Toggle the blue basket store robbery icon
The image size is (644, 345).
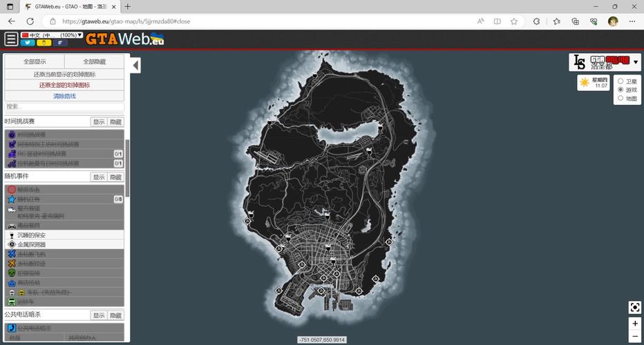click(x=12, y=283)
